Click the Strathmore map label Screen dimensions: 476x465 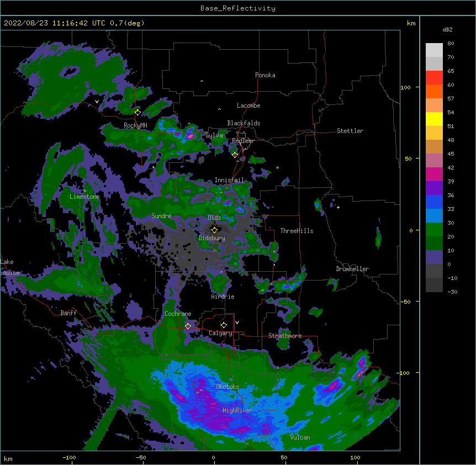(285, 336)
